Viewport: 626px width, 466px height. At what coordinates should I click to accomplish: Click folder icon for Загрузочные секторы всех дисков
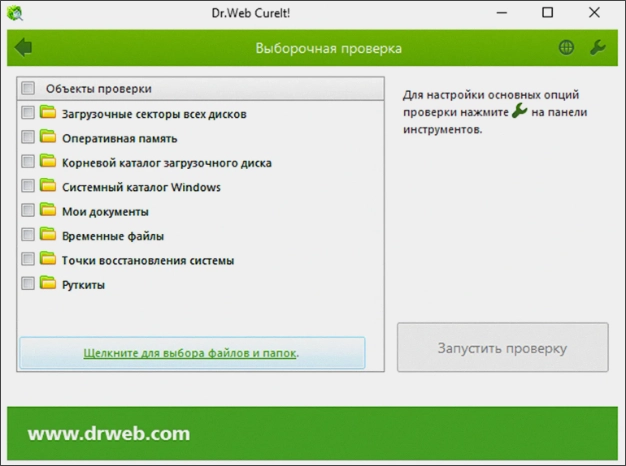(48, 112)
